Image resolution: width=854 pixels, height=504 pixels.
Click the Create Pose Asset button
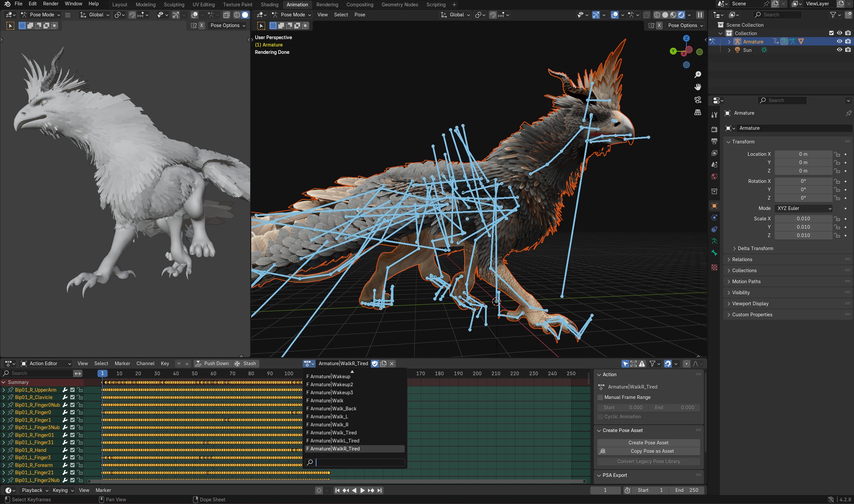[648, 442]
